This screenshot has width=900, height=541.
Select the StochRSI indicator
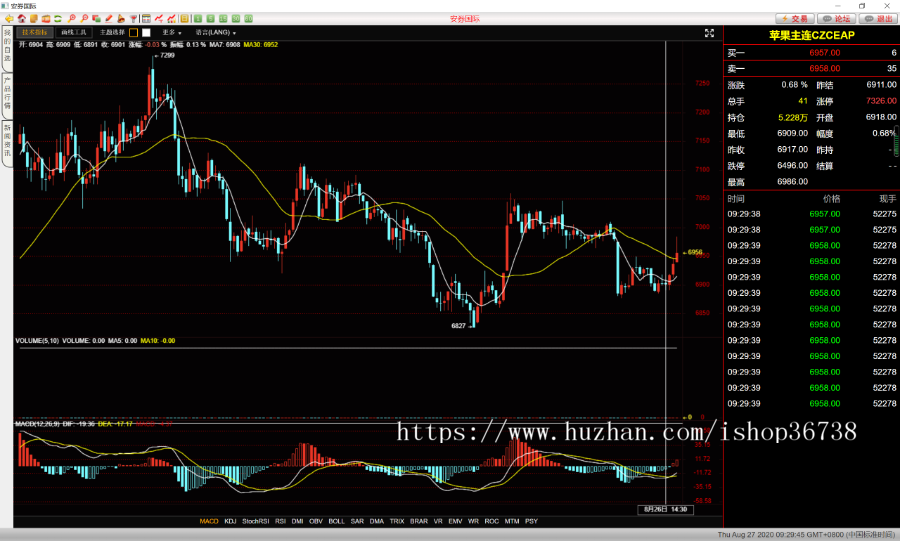(x=255, y=521)
